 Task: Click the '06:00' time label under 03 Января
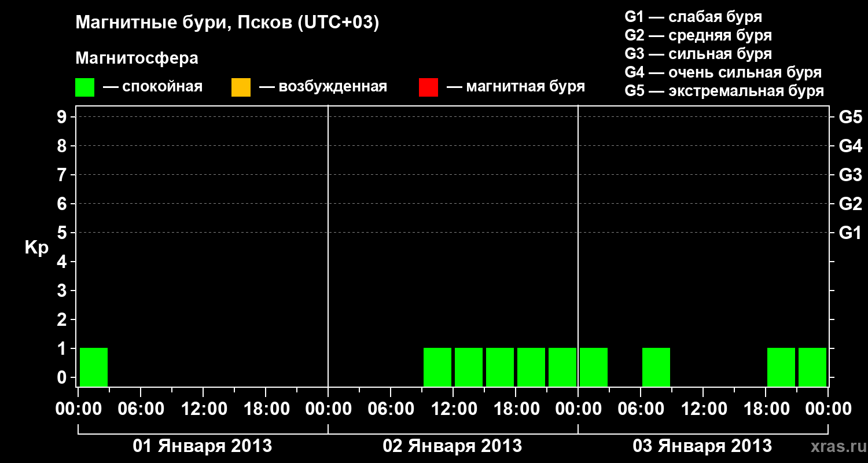[x=641, y=409]
